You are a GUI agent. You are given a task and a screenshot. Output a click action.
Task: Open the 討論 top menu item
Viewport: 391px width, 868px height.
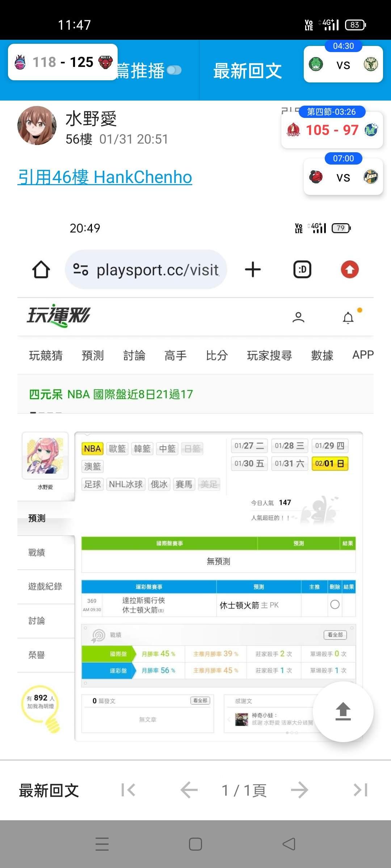(x=134, y=356)
